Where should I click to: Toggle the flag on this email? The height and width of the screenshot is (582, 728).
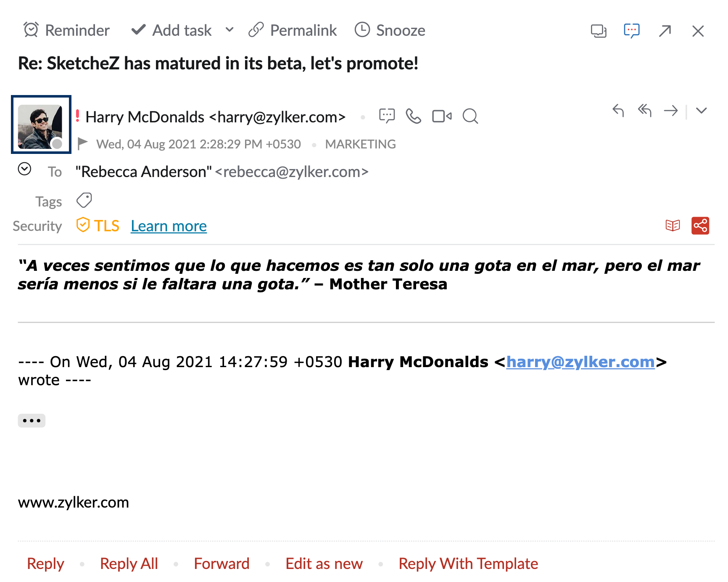click(x=83, y=144)
